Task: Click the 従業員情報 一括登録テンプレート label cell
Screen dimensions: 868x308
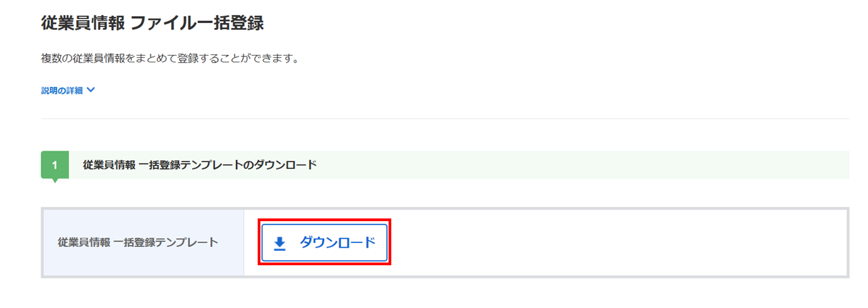Action: point(138,242)
